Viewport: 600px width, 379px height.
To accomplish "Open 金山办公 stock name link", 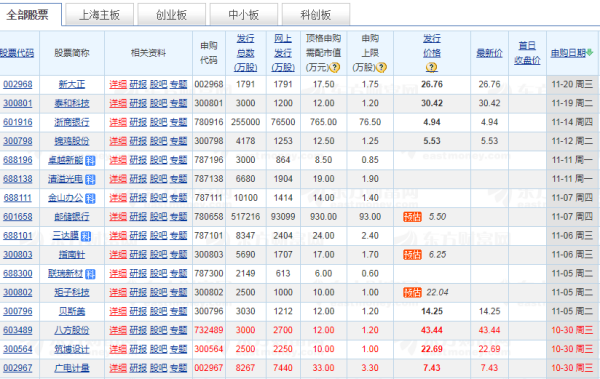I will coord(65,198).
